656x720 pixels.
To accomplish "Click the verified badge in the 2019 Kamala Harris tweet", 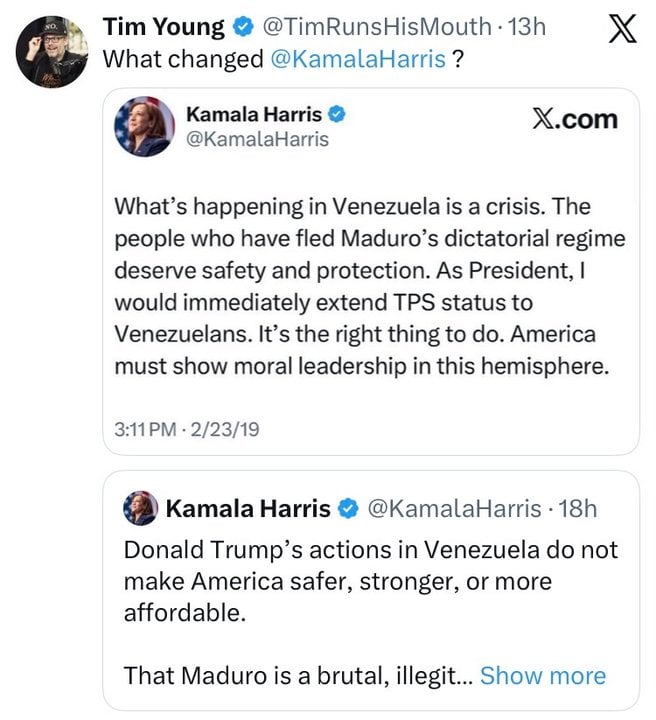I will pyautogui.click(x=338, y=115).
